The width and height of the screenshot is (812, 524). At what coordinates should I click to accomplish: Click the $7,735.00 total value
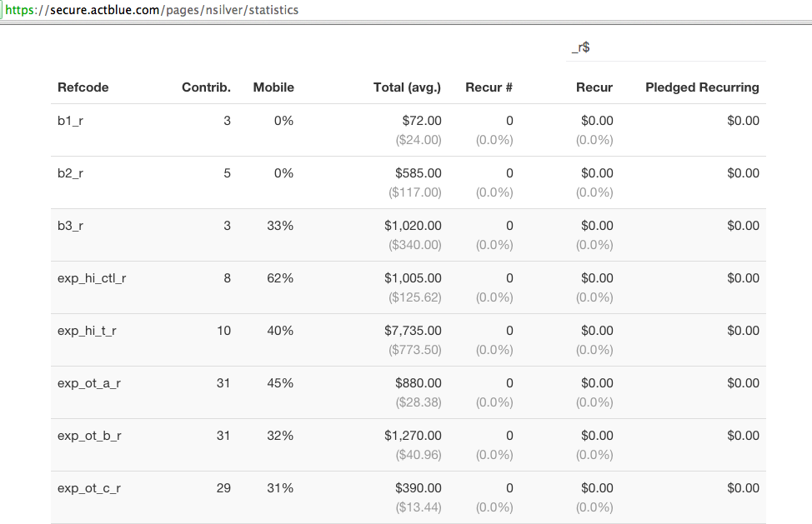413,331
